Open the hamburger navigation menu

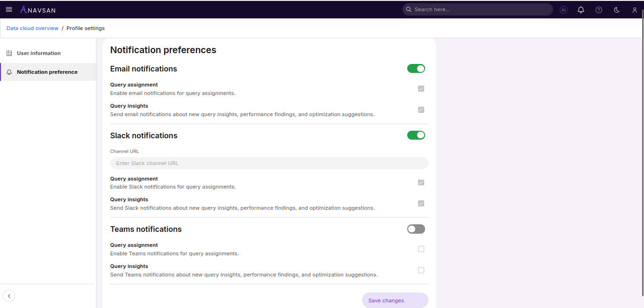(x=9, y=9)
